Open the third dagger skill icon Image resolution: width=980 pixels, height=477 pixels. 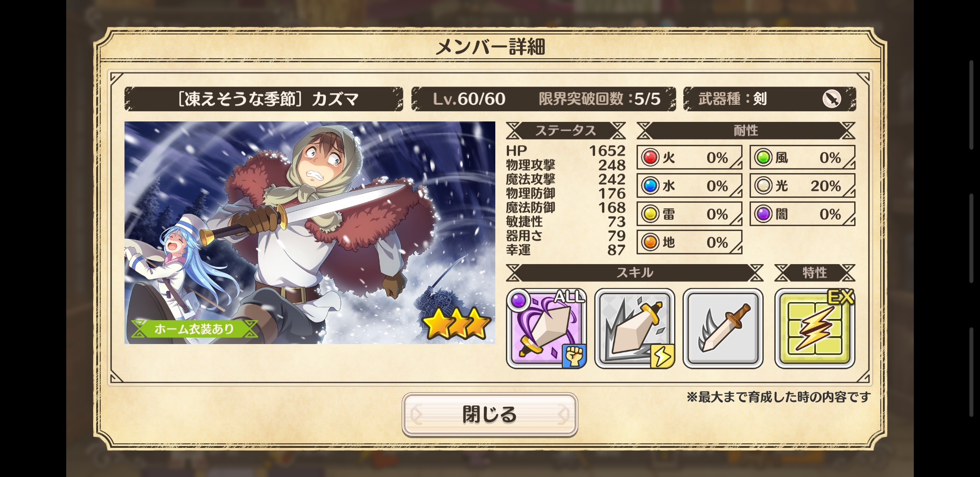tap(723, 328)
